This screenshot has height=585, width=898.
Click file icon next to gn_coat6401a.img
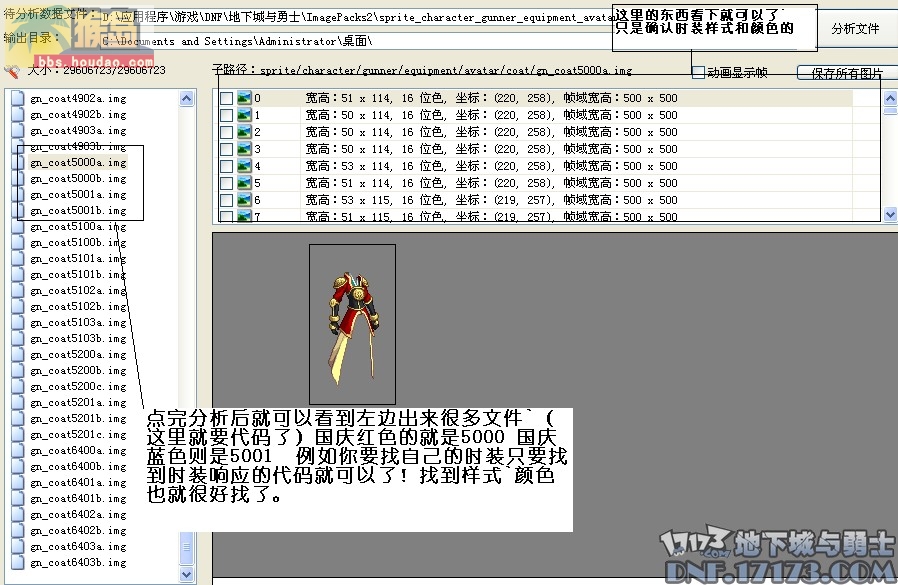pyautogui.click(x=18, y=482)
